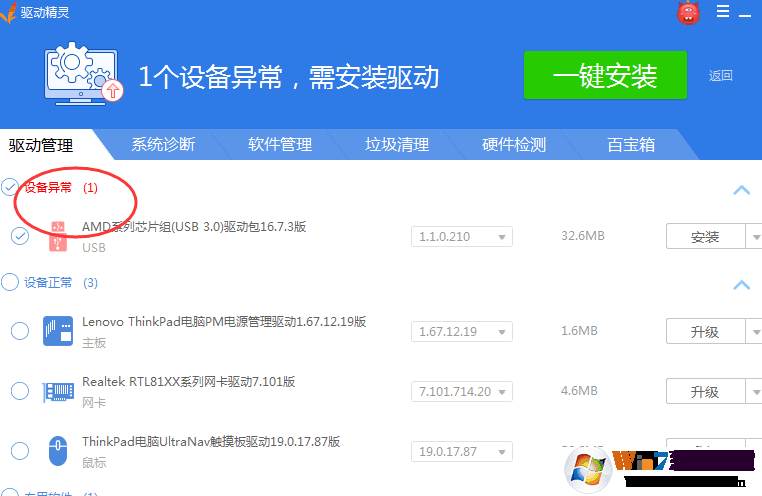Click 升级 for the Realtek network driver
Viewport: 762px width, 496px height.
(705, 391)
